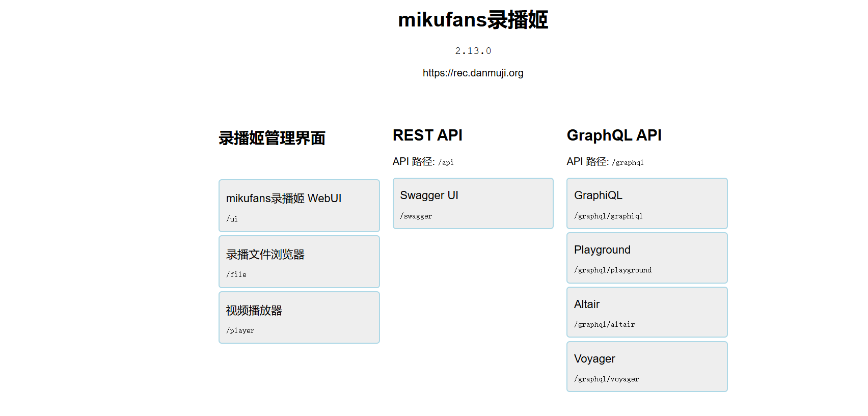This screenshot has height=416, width=868.
Task: Click the /graphql path under GraphQL API heading
Action: 628,162
